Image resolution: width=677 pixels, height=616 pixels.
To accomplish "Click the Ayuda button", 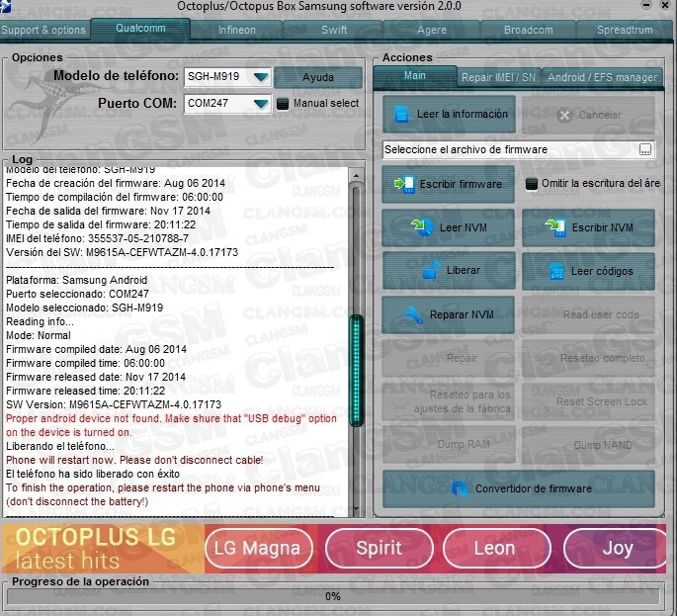I will [318, 77].
